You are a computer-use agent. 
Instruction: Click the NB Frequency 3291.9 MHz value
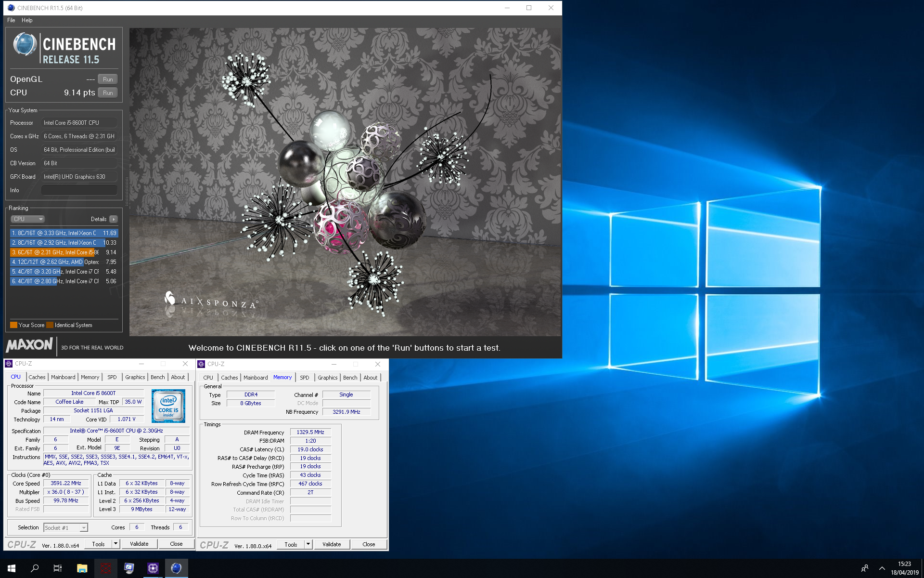pos(346,412)
